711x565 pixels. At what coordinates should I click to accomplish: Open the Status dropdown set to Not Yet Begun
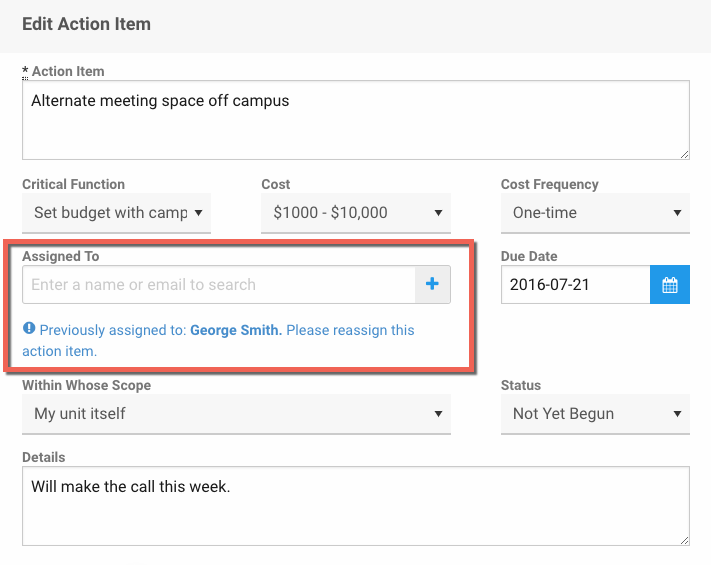(x=595, y=414)
